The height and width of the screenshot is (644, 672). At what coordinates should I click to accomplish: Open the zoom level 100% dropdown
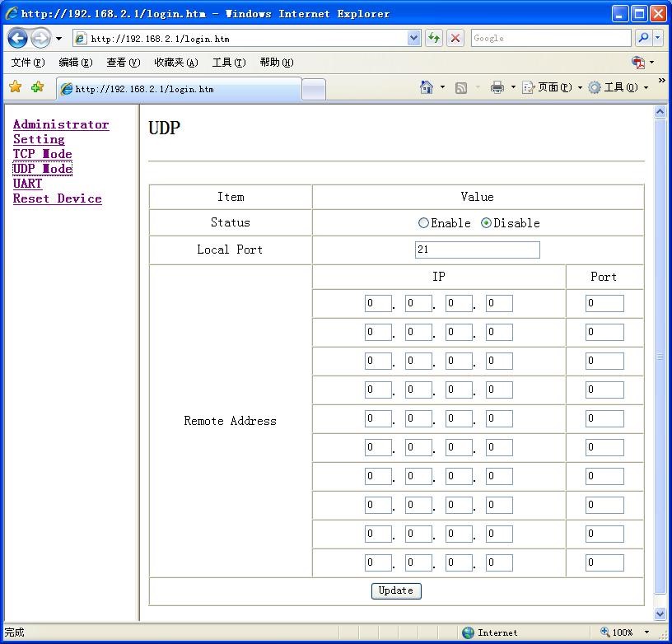click(646, 632)
